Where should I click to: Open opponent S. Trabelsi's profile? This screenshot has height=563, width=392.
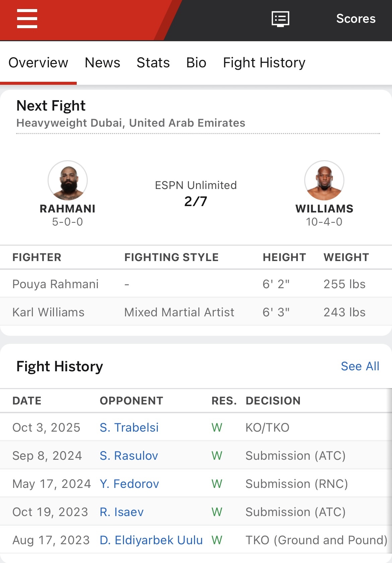[x=129, y=428]
